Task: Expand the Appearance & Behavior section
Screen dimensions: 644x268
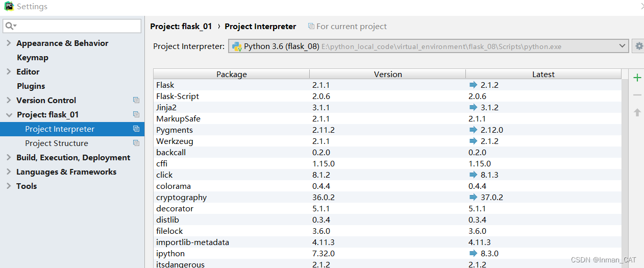Action: pyautogui.click(x=9, y=43)
